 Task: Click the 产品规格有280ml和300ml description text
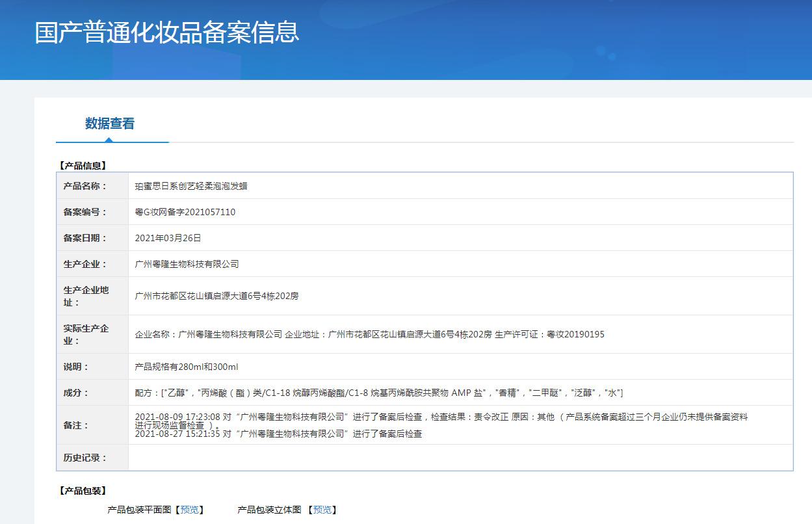pyautogui.click(x=187, y=367)
